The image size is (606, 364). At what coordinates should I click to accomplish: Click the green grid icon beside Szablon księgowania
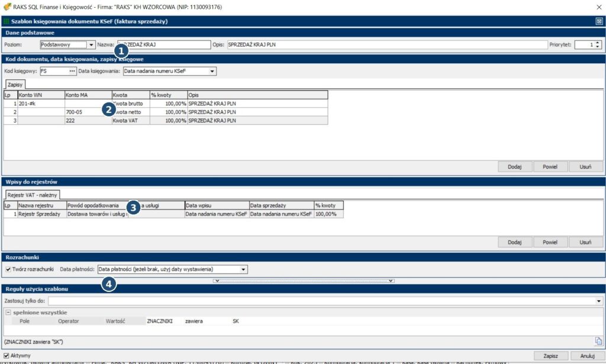[7, 21]
